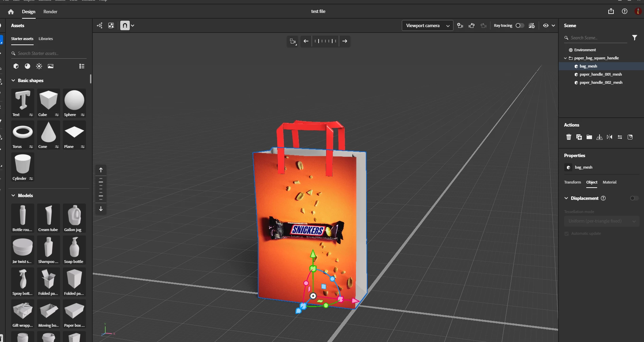Collapse the Basic shapes section
This screenshot has width=644, height=342.
click(x=13, y=80)
